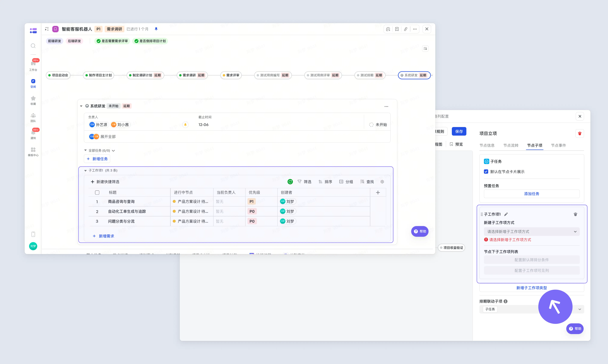Click the info icon beside 排期联动子项
This screenshot has height=364, width=608.
(x=505, y=301)
